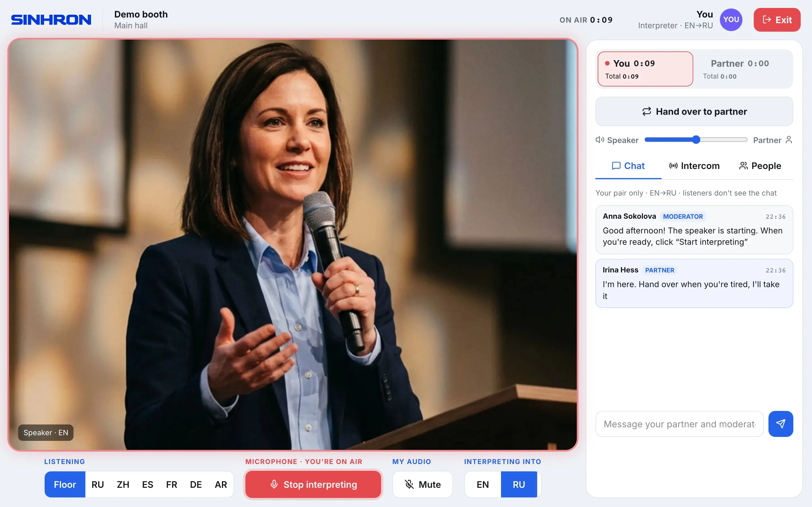Screen dimensions: 812x507
Task: Click the 'Interpreter · EN→RU' role text
Action: pyautogui.click(x=675, y=25)
